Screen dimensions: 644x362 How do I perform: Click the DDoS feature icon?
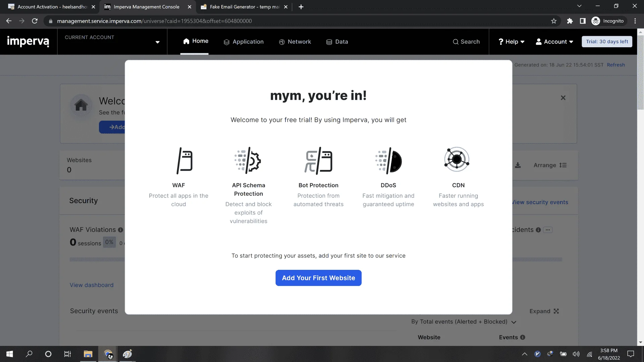(x=388, y=161)
